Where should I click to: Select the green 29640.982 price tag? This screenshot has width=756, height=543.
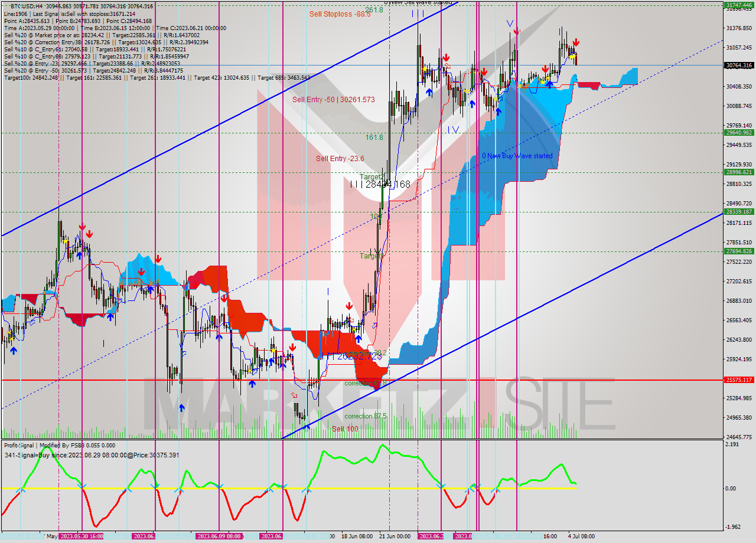(x=738, y=133)
